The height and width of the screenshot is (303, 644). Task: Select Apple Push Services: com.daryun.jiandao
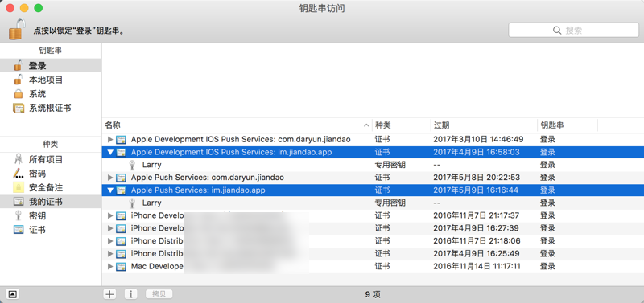click(208, 178)
